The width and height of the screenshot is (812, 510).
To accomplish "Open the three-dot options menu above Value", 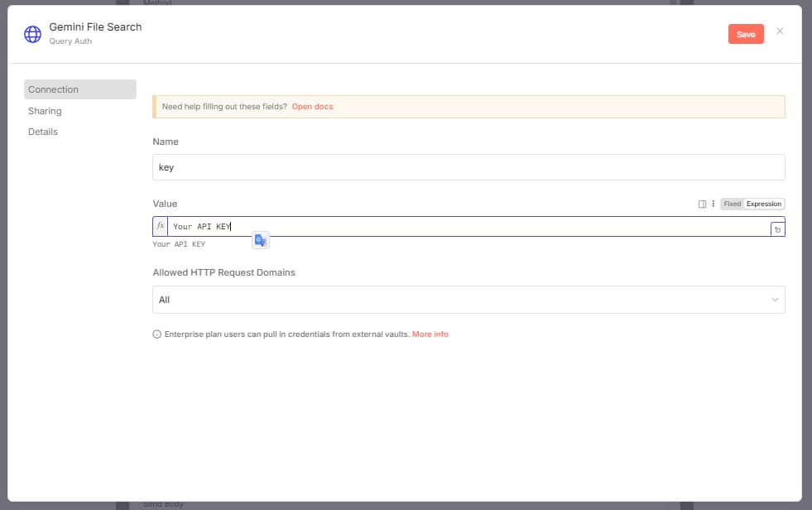I will (713, 204).
